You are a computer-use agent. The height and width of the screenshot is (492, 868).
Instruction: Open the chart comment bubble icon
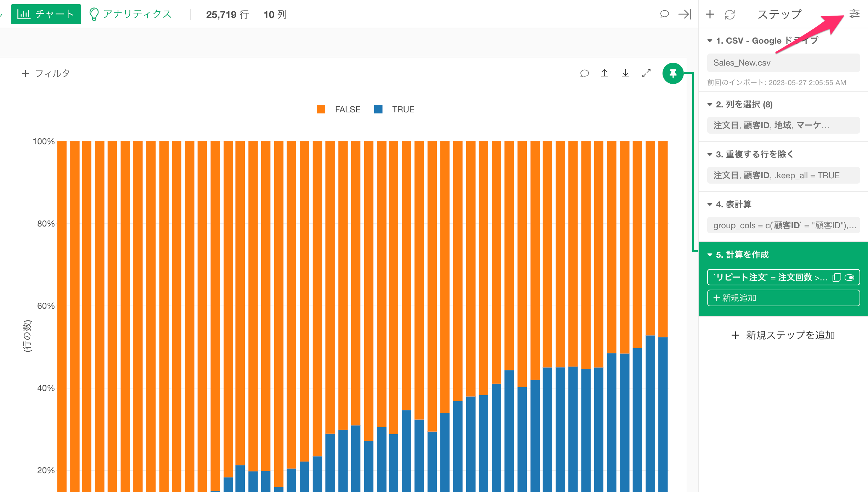point(584,73)
